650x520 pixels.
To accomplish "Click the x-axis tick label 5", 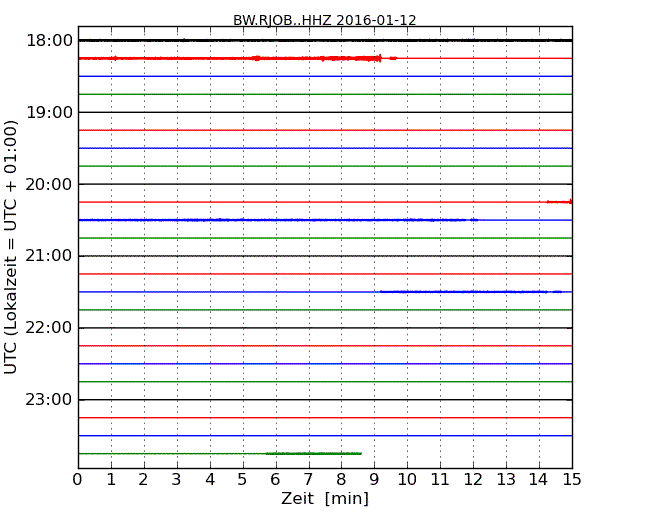I will (243, 479).
